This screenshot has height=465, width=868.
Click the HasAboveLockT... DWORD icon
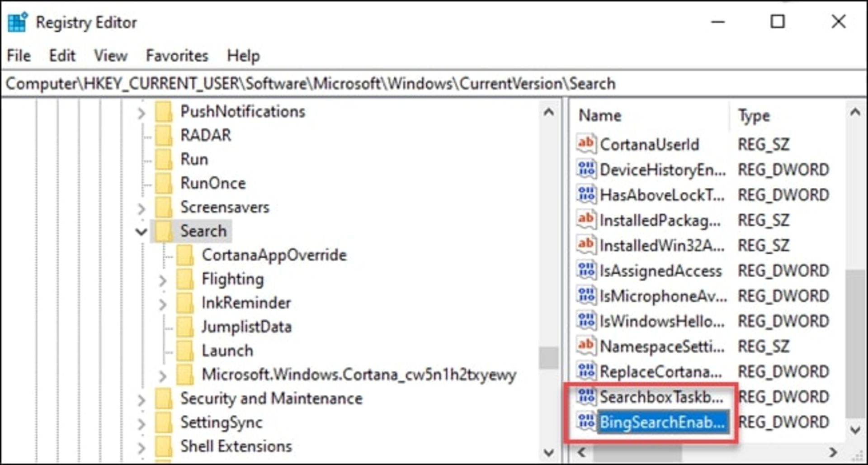(x=586, y=195)
